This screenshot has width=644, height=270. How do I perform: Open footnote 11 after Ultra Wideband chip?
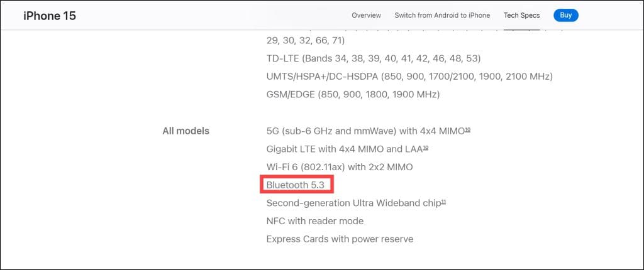click(x=443, y=202)
